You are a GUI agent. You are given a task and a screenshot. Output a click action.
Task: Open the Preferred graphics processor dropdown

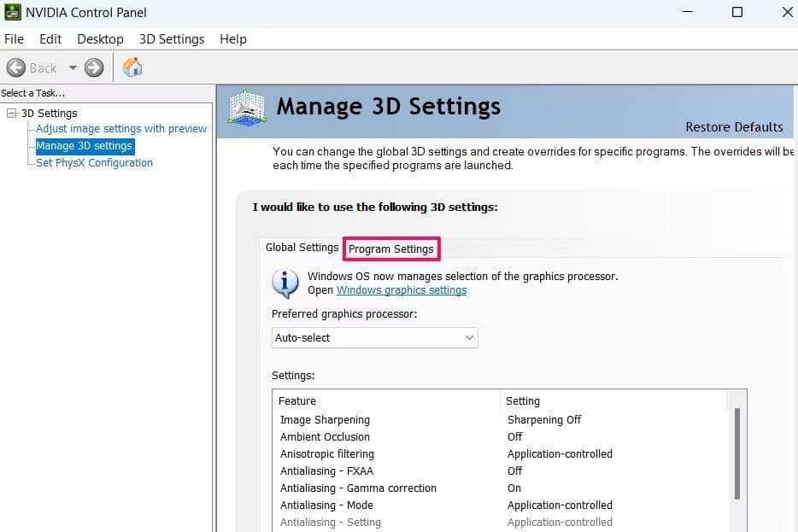(374, 337)
